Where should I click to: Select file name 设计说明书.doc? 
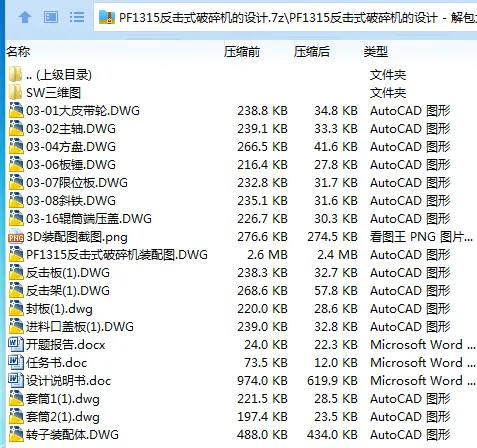tap(68, 381)
